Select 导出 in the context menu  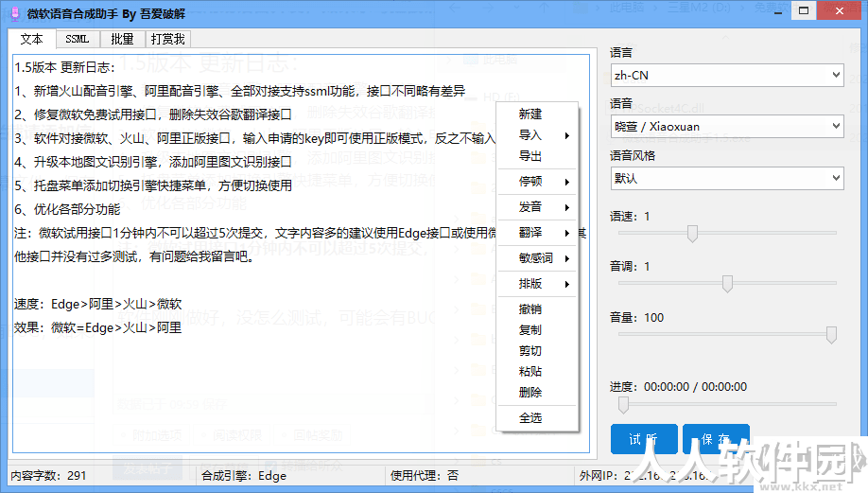click(537, 156)
